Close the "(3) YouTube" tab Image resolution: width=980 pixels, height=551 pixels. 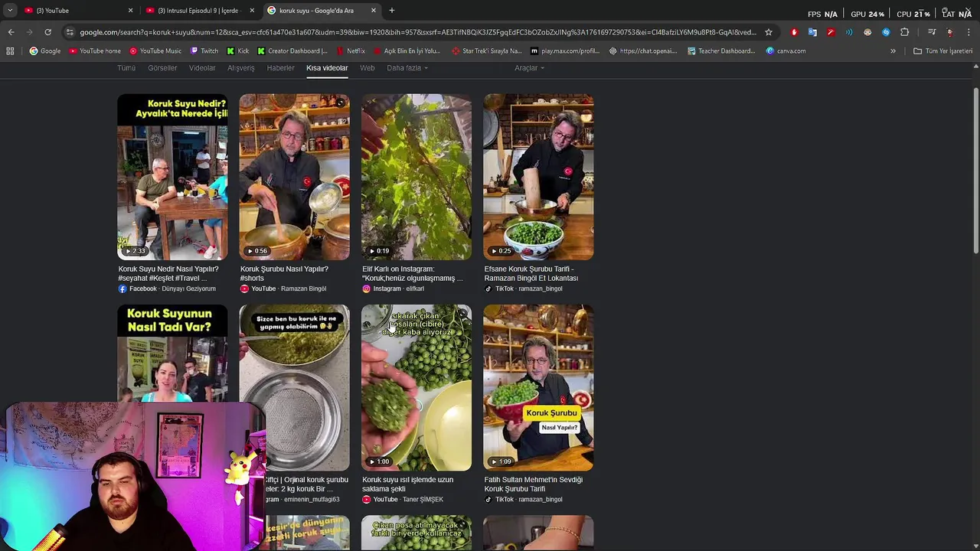[x=130, y=11]
